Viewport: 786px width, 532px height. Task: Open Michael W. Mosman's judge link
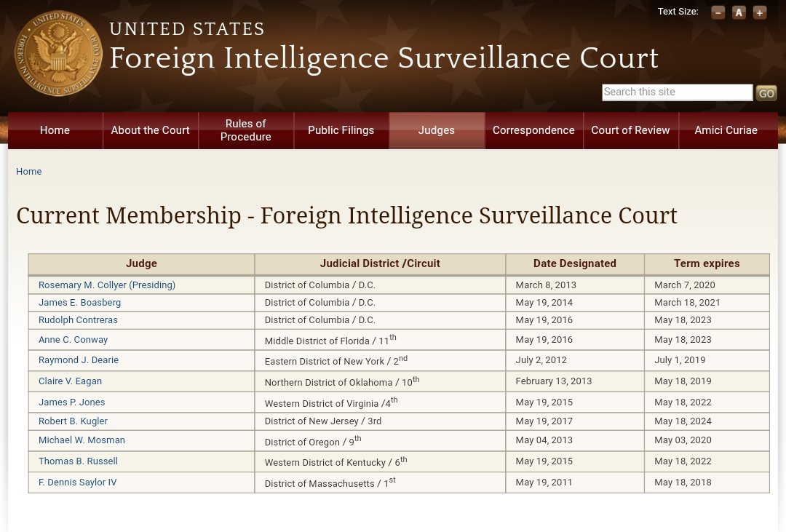(82, 440)
